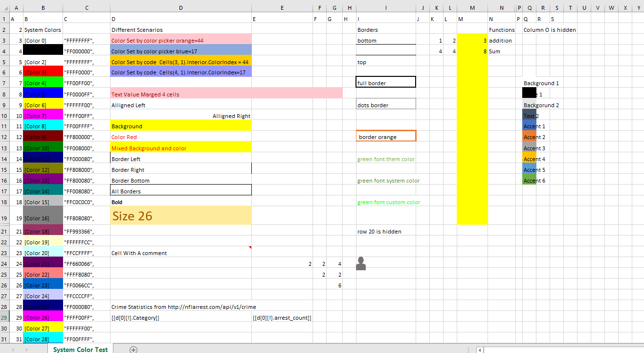This screenshot has height=353, width=644.
Task: Switch to the System Color Test tab
Action: [80, 350]
